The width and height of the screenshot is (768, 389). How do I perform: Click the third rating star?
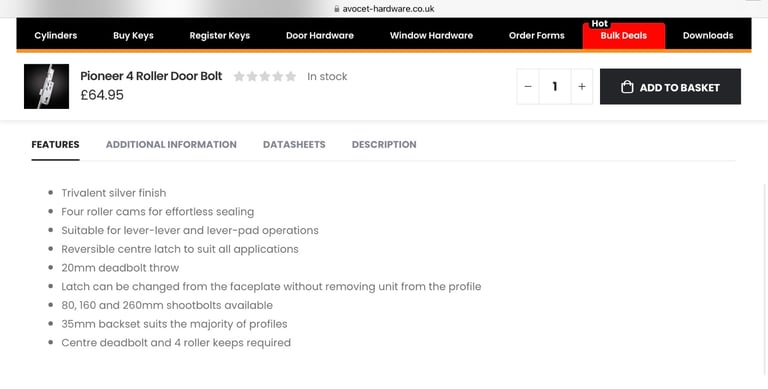pyautogui.click(x=265, y=76)
